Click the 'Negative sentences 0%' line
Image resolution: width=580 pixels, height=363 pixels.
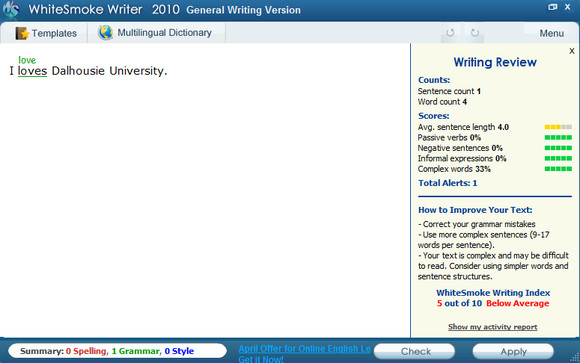point(460,148)
